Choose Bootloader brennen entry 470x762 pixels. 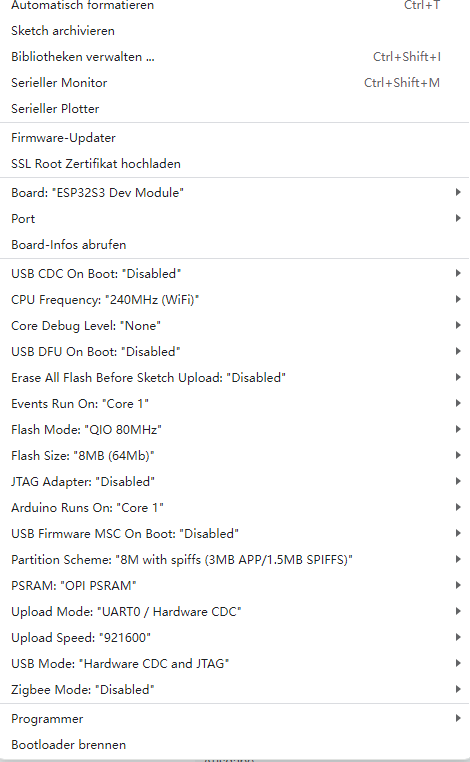pyautogui.click(x=235, y=745)
